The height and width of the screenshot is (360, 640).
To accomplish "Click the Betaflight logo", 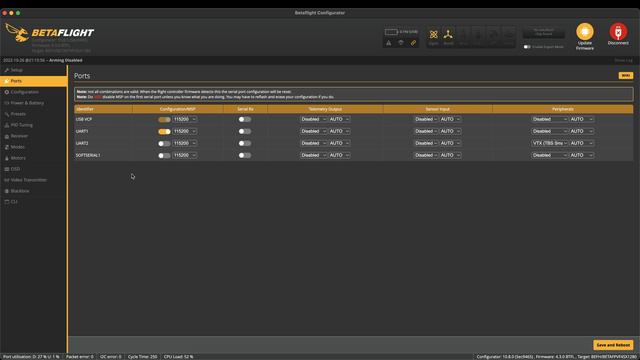I will point(50,33).
